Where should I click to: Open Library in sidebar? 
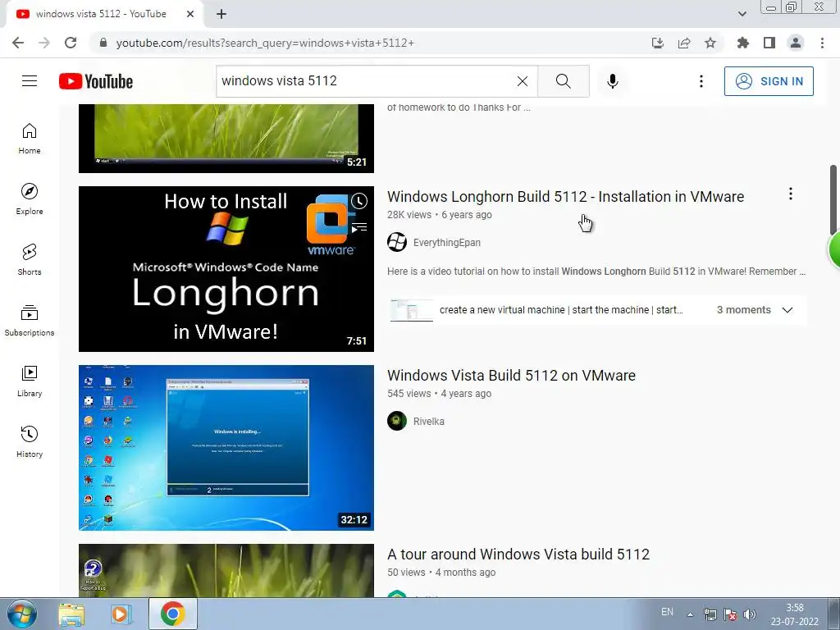pos(30,381)
